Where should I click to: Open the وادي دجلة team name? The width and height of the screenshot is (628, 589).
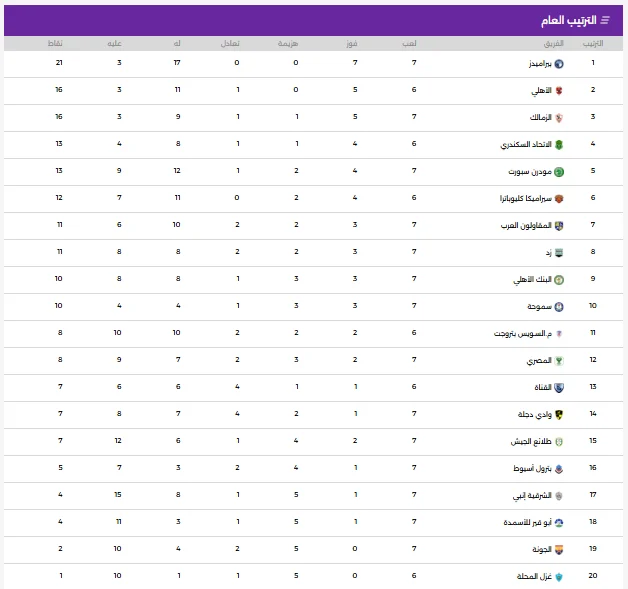tap(535, 415)
